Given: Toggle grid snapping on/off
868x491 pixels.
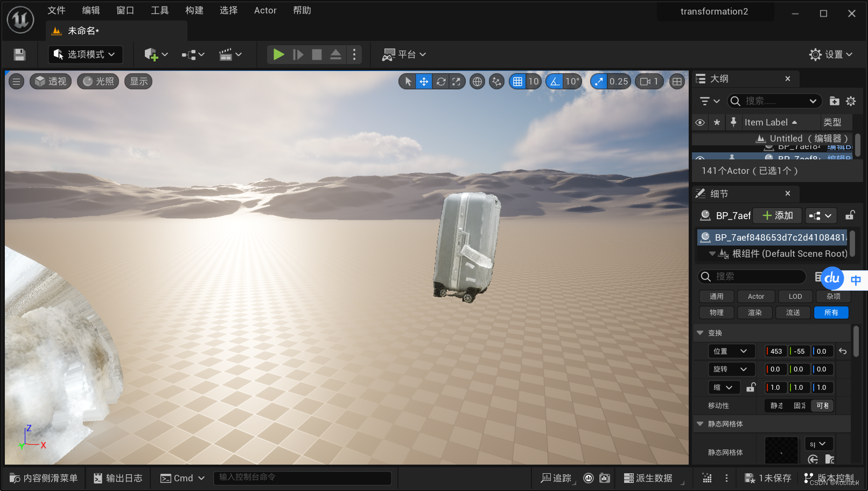Looking at the screenshot, I should [517, 81].
